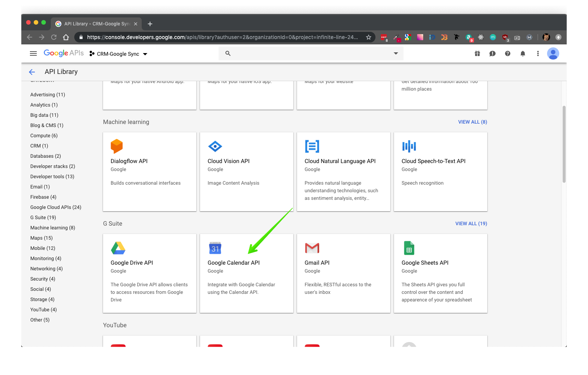Bookmark page with the star icon
The image size is (588, 375).
point(369,37)
